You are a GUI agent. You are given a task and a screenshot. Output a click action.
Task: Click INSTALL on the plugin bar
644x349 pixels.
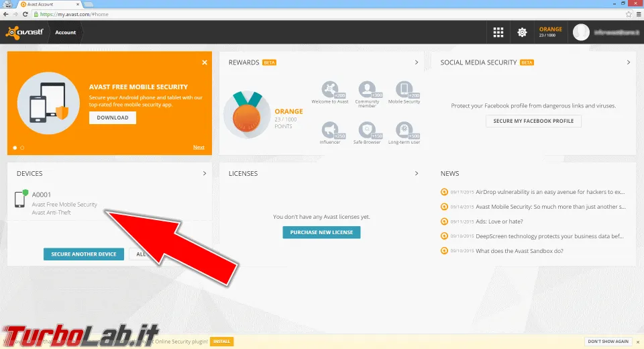click(222, 342)
